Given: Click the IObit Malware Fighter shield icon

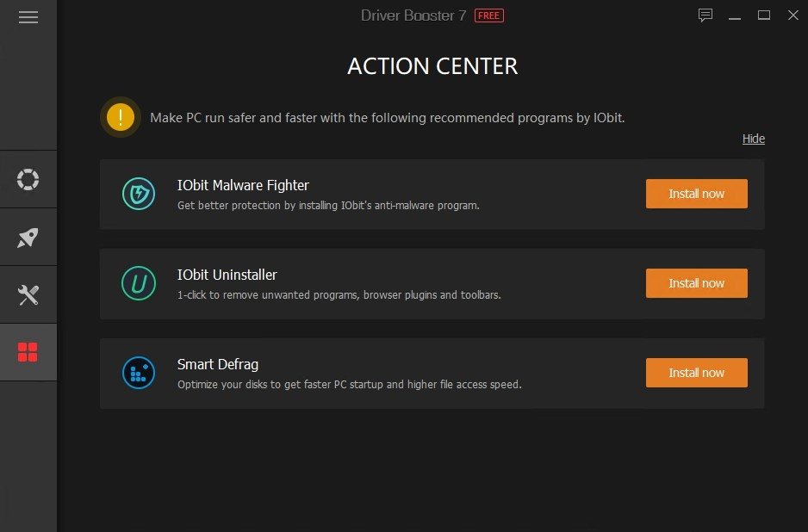Looking at the screenshot, I should click(139, 194).
